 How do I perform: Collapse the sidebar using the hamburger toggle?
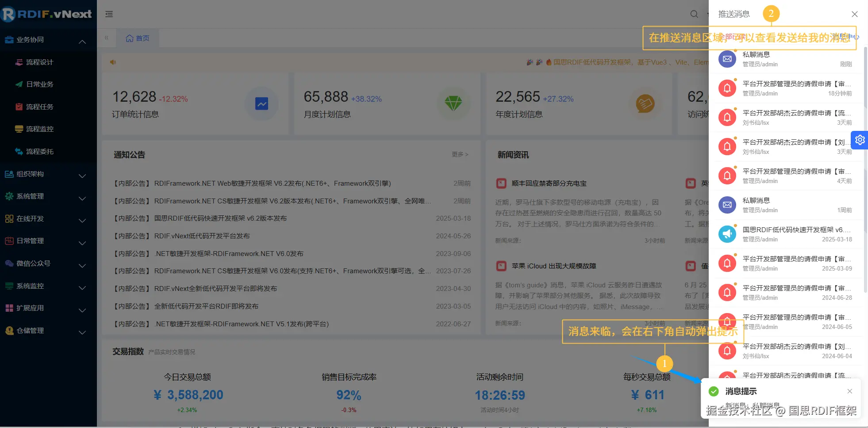point(109,14)
